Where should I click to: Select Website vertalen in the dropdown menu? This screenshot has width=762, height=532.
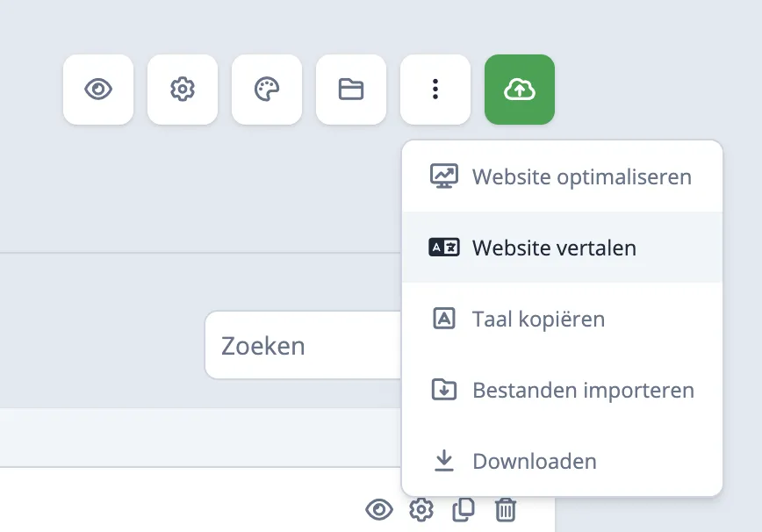(554, 248)
